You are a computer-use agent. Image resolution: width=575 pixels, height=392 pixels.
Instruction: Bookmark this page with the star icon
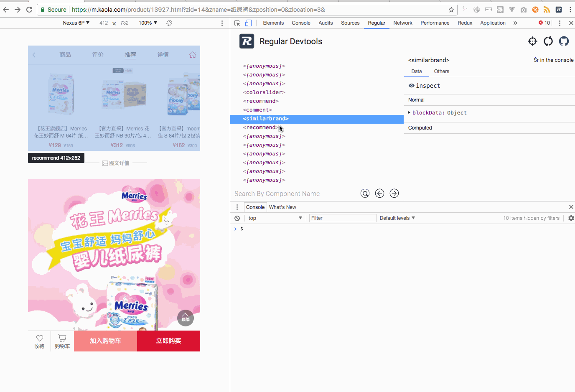pos(451,10)
